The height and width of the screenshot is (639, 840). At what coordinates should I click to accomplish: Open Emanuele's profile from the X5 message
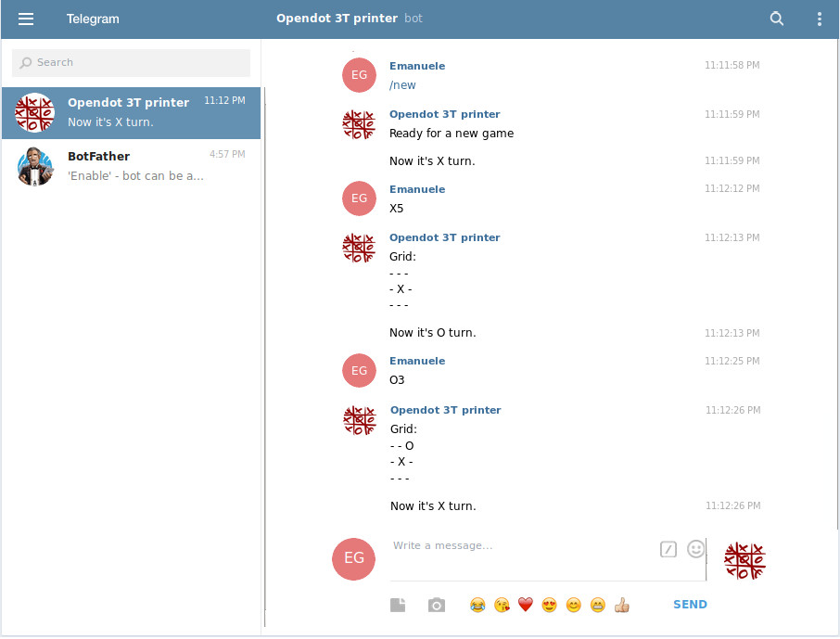tap(417, 189)
